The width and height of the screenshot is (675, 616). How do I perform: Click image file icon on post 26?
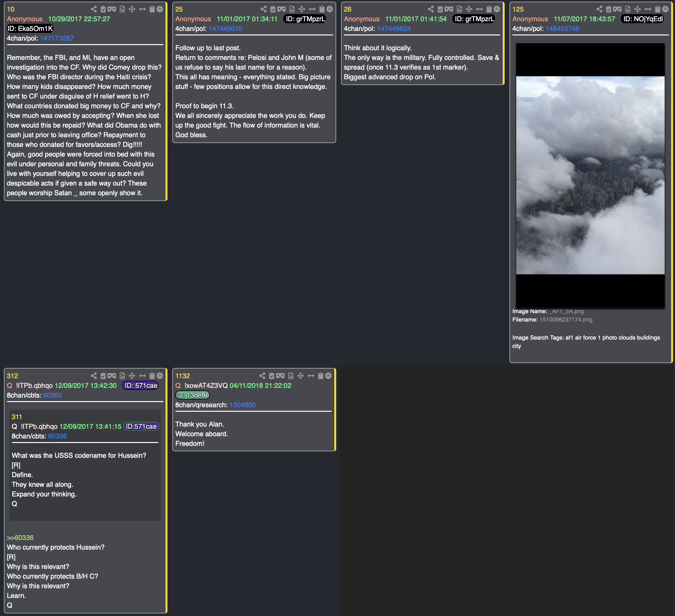[459, 9]
